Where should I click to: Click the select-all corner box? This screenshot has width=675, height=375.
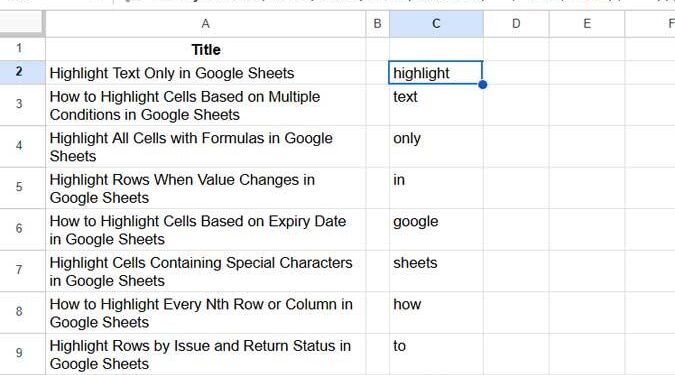[x=22, y=24]
